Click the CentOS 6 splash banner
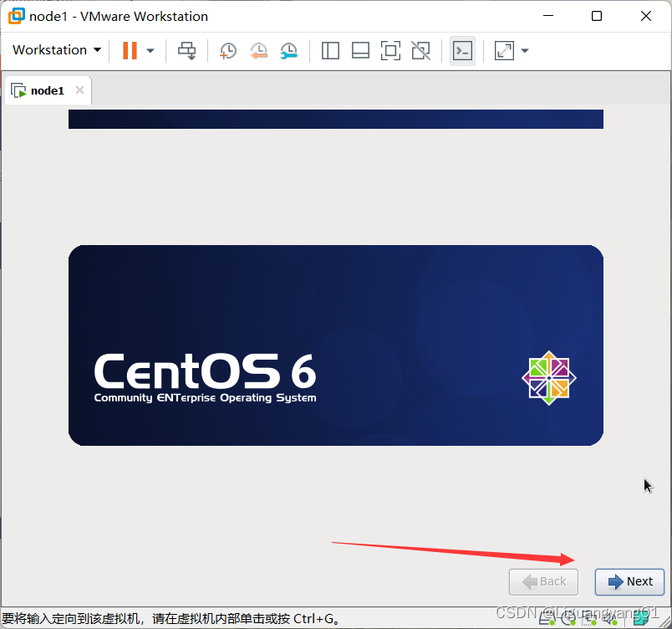Screen dimensions: 672x629 click(x=336, y=345)
